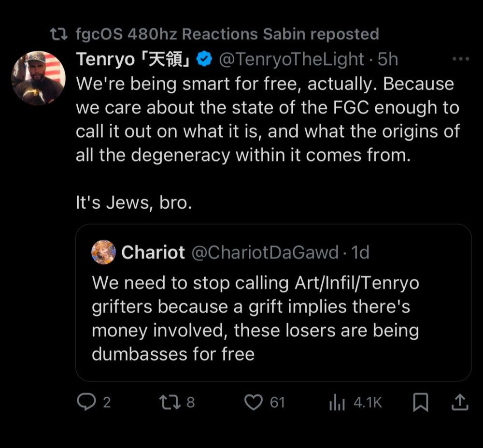
Task: Open the @TenryoTheLight handle link
Action: (x=292, y=59)
